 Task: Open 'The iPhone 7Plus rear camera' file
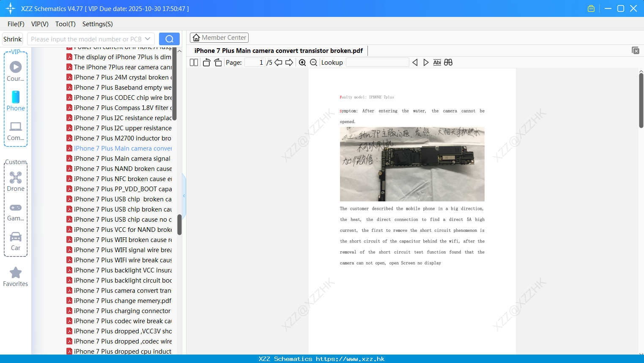pyautogui.click(x=123, y=67)
